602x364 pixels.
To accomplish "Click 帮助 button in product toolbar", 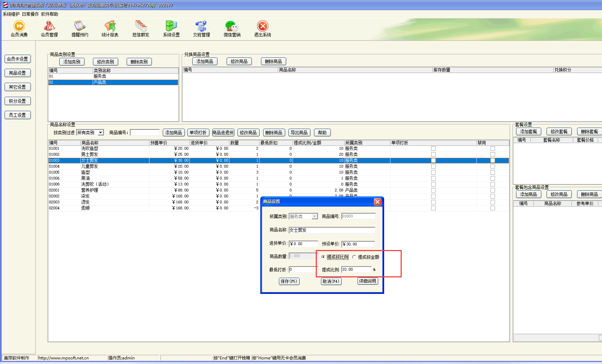I will 322,133.
